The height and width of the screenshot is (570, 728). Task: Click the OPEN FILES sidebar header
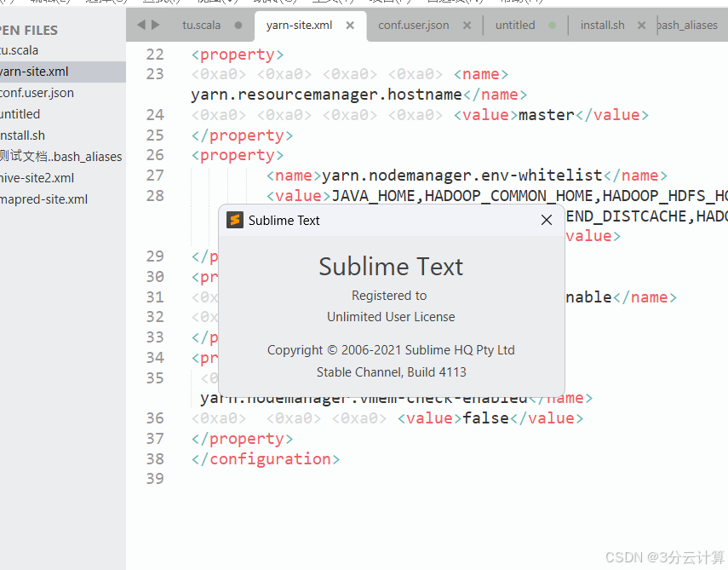pyautogui.click(x=29, y=30)
